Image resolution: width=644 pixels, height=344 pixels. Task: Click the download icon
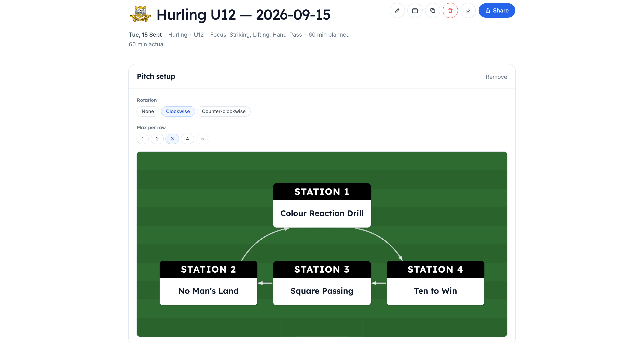pos(468,10)
